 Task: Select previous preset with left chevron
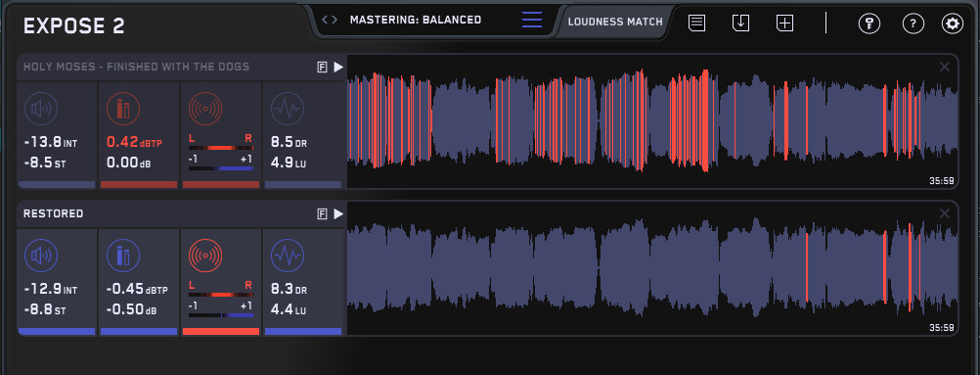click(x=325, y=20)
